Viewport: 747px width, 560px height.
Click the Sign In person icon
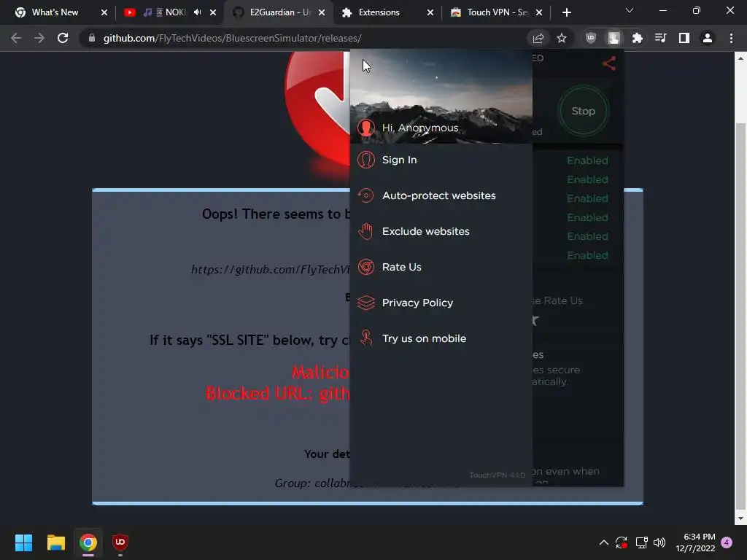[366, 160]
